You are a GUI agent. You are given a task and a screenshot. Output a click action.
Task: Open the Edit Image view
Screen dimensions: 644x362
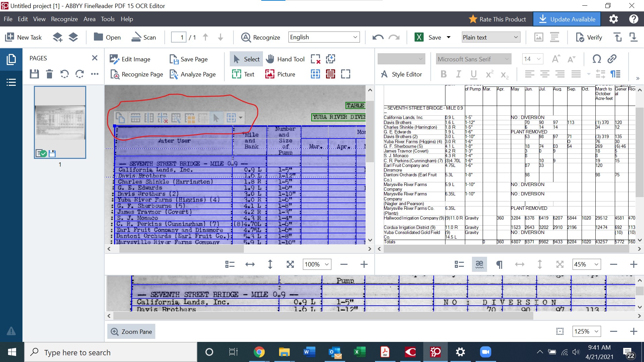(x=130, y=59)
